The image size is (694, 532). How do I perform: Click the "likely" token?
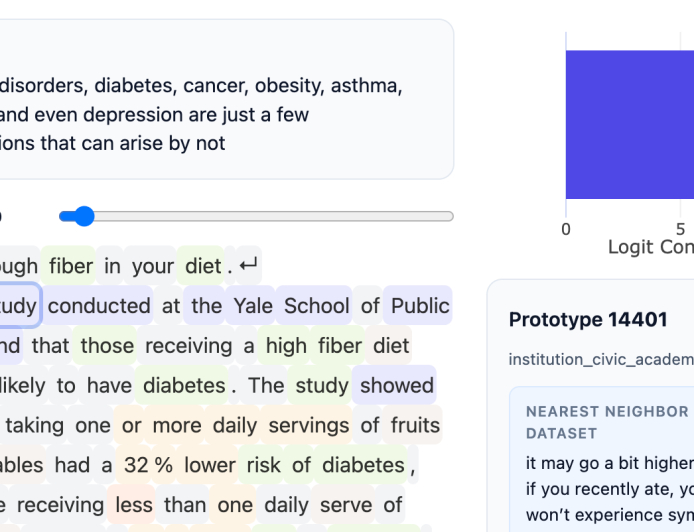(26, 386)
